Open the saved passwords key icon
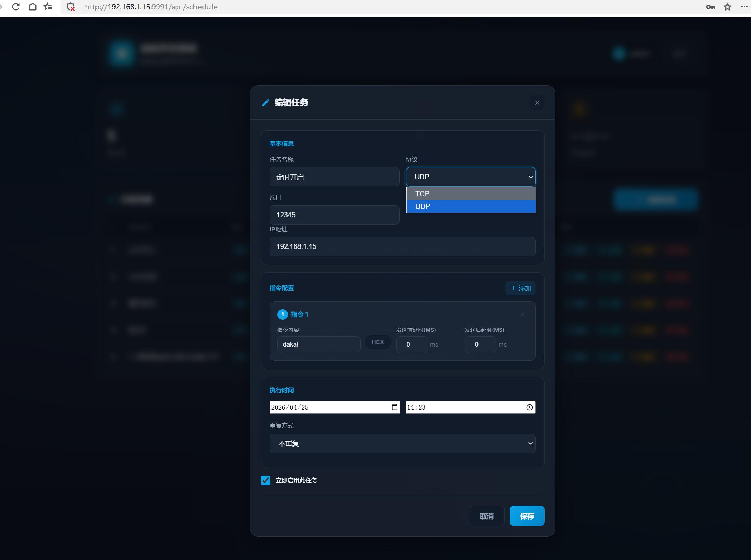 711,7
